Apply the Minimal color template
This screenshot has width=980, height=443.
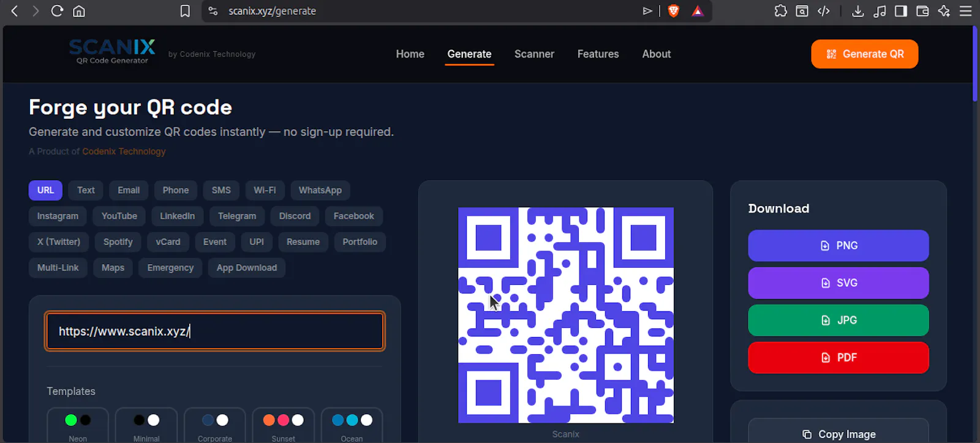coord(146,426)
